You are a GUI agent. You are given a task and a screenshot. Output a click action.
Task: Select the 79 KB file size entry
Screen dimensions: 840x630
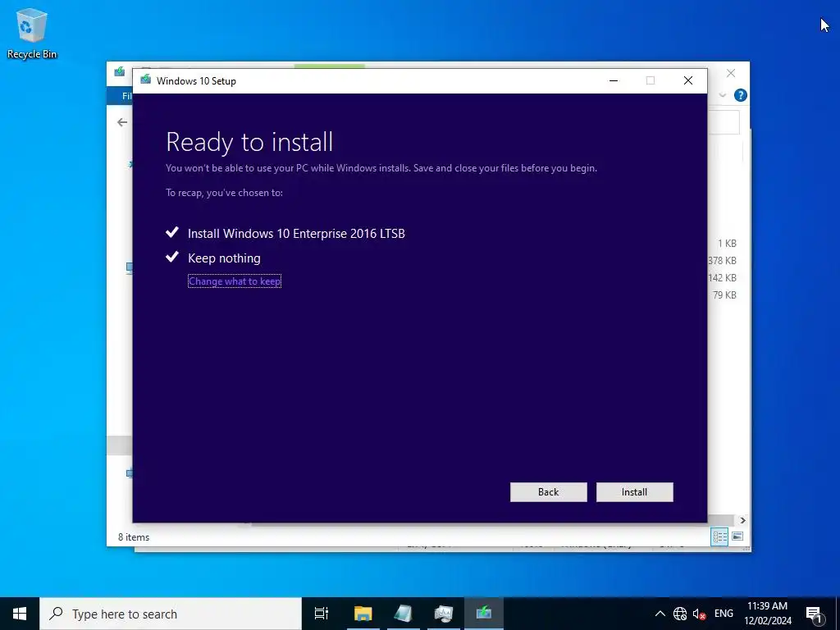pos(724,294)
